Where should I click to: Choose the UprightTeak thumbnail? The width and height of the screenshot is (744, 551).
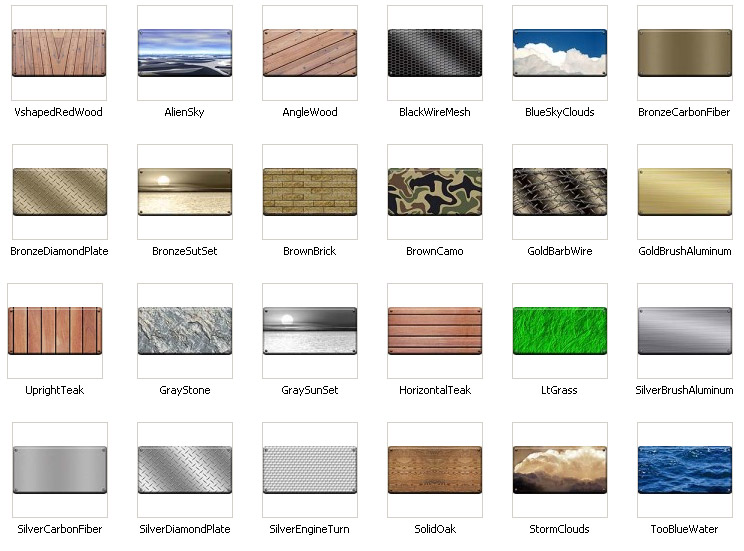[55, 331]
